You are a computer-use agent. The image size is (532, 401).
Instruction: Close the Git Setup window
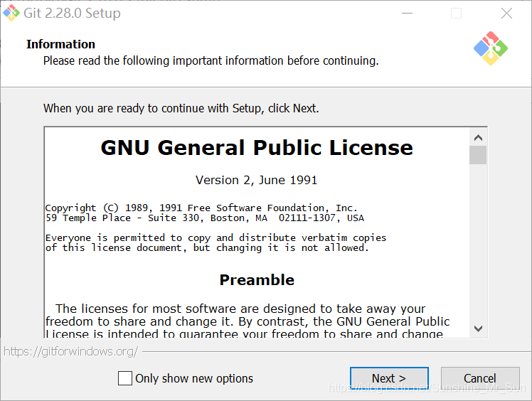coord(506,13)
